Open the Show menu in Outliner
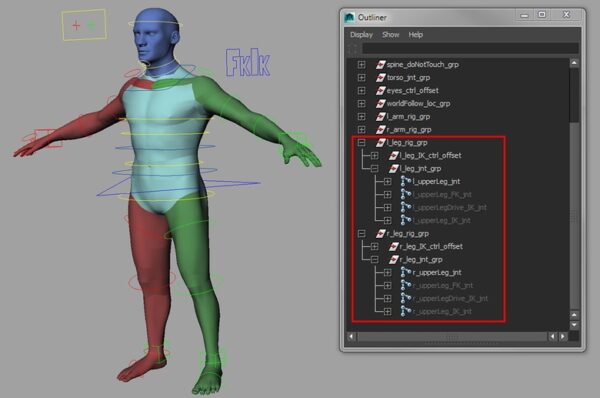The width and height of the screenshot is (600, 398). click(x=390, y=35)
